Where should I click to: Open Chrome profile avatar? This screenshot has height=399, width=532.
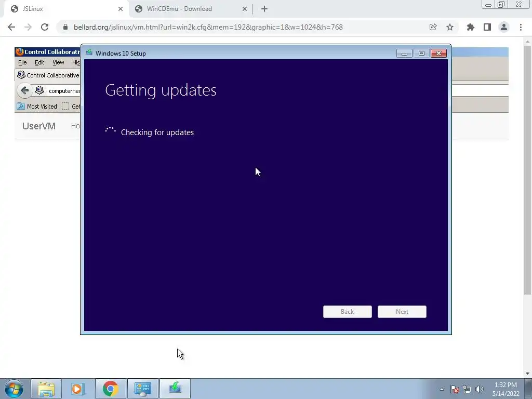click(x=504, y=27)
